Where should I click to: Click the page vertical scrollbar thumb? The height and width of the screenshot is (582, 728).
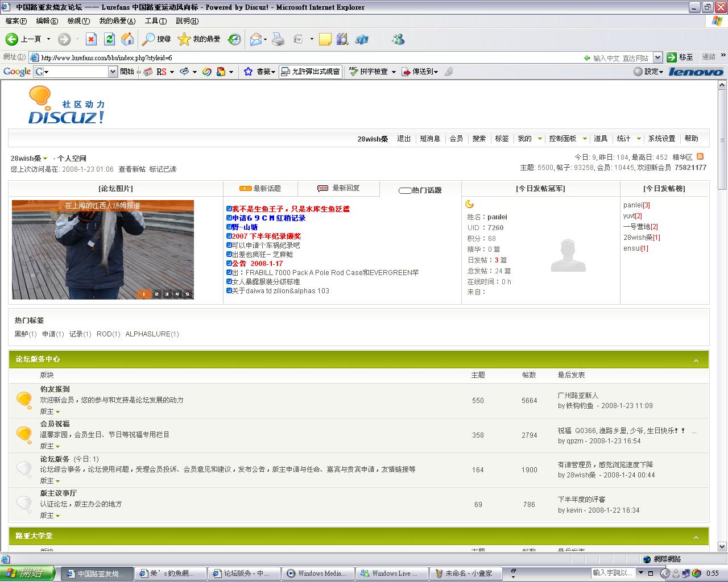tap(722, 139)
